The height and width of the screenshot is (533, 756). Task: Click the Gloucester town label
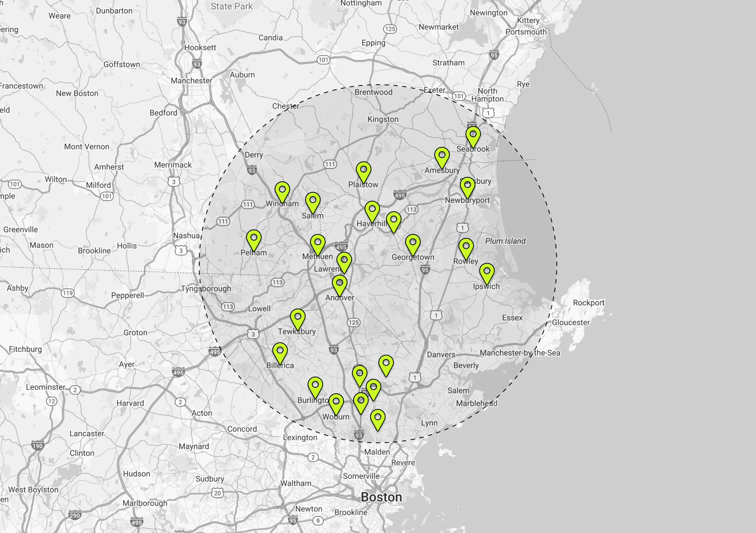[571, 323]
